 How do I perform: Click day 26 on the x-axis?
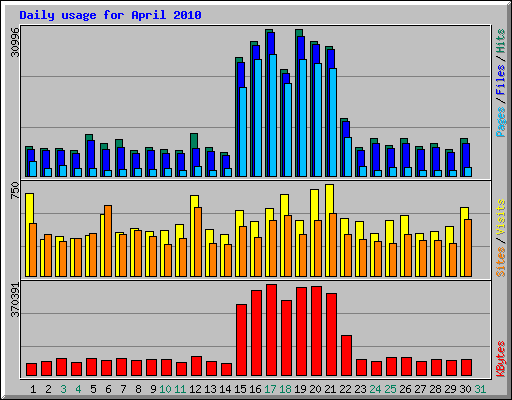[405, 389]
